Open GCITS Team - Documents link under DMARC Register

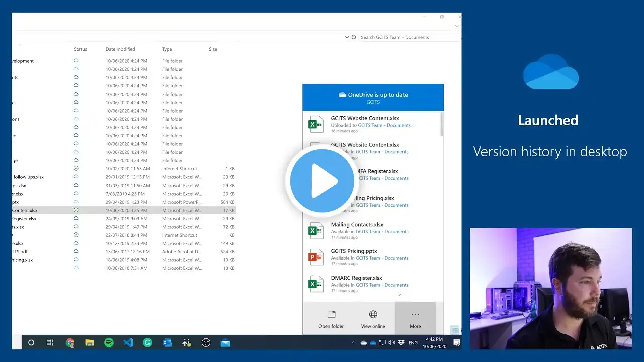coord(382,285)
